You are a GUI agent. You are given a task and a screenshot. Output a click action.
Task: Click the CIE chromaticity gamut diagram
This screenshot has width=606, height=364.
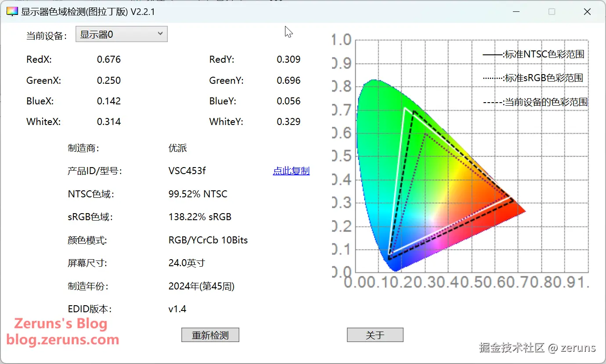[459, 161]
